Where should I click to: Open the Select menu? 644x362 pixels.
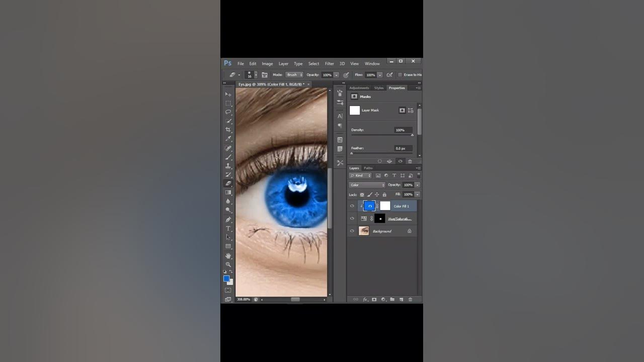click(313, 64)
